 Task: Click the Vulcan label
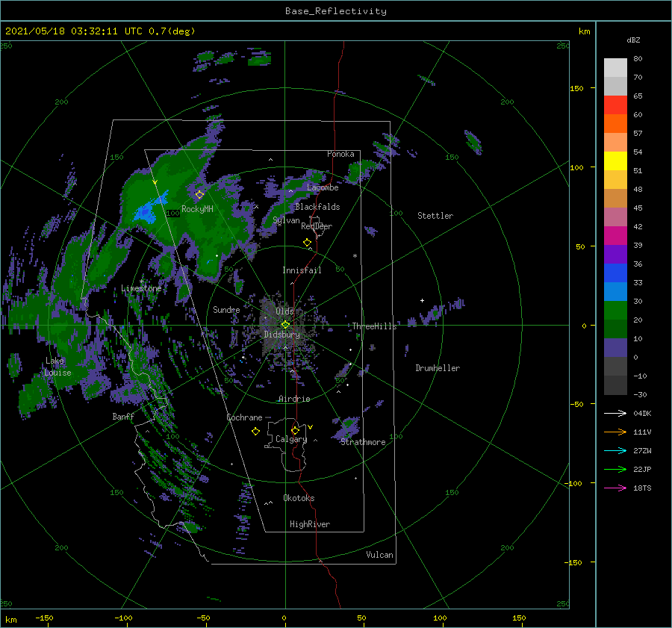click(x=380, y=555)
